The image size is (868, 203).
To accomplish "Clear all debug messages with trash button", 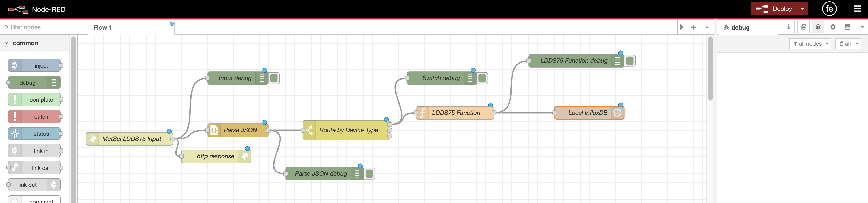I will pos(844,44).
